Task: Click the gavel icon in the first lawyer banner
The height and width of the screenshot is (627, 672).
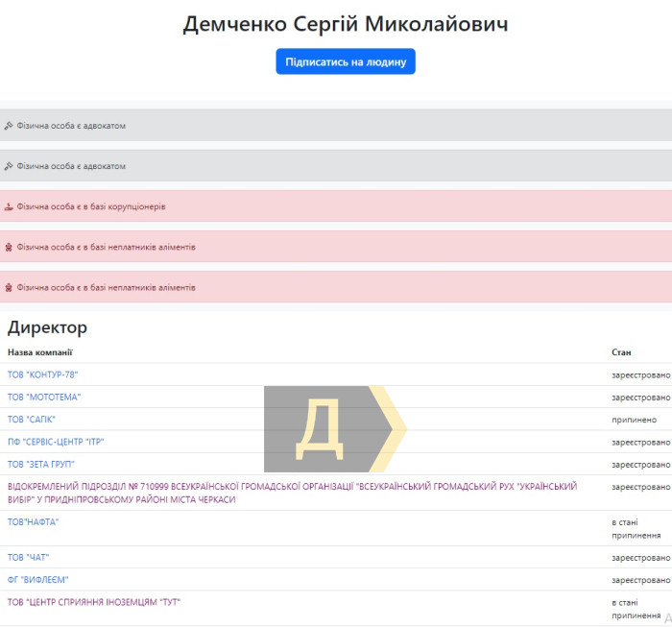Action: pyautogui.click(x=9, y=126)
